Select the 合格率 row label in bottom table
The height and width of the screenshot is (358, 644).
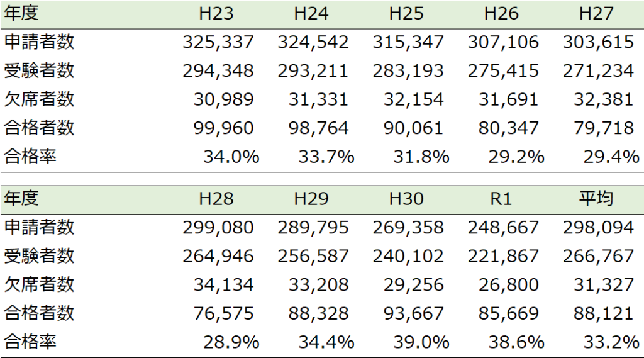(x=30, y=342)
